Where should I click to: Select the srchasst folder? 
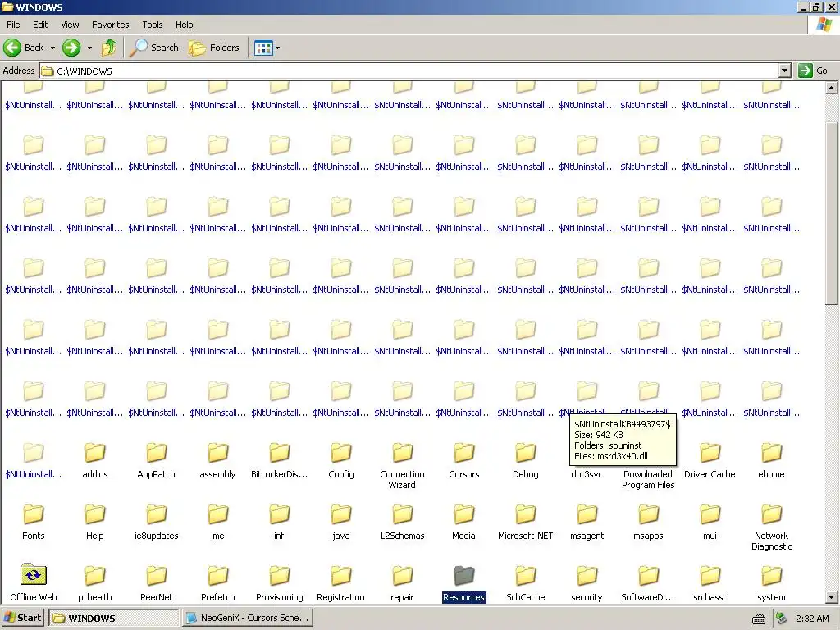pos(710,584)
